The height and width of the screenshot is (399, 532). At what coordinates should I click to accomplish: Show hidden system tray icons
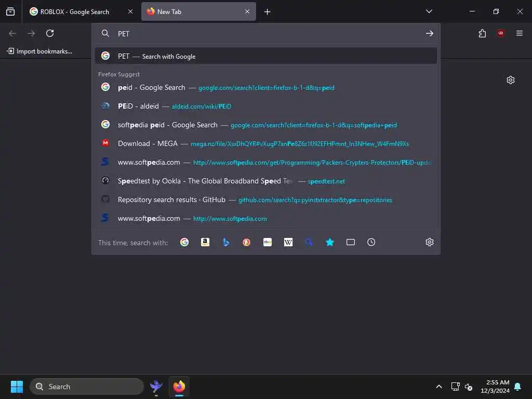click(x=438, y=387)
